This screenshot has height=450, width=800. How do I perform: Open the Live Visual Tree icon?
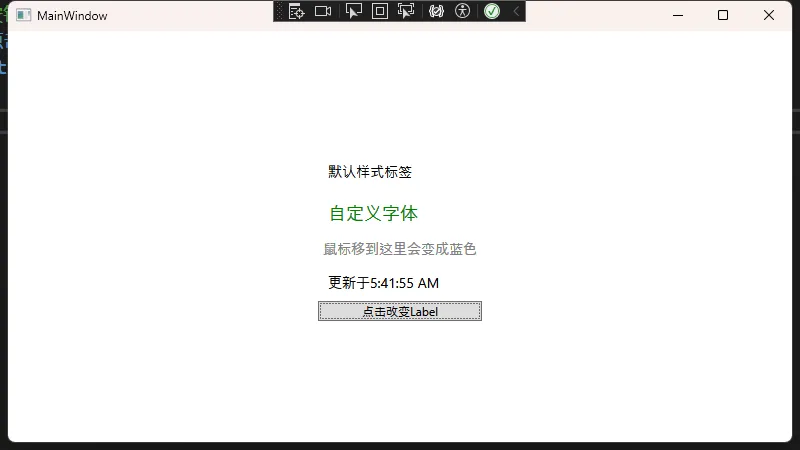click(296, 11)
